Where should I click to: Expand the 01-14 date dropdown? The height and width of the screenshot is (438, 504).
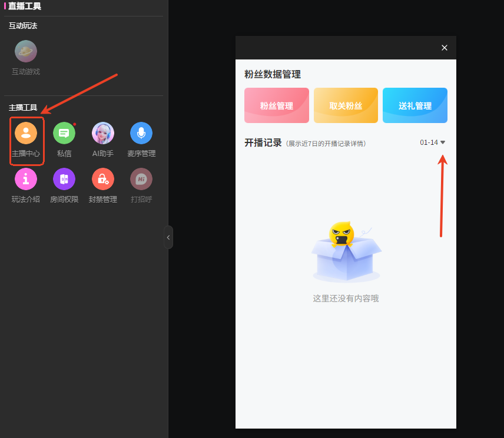433,142
